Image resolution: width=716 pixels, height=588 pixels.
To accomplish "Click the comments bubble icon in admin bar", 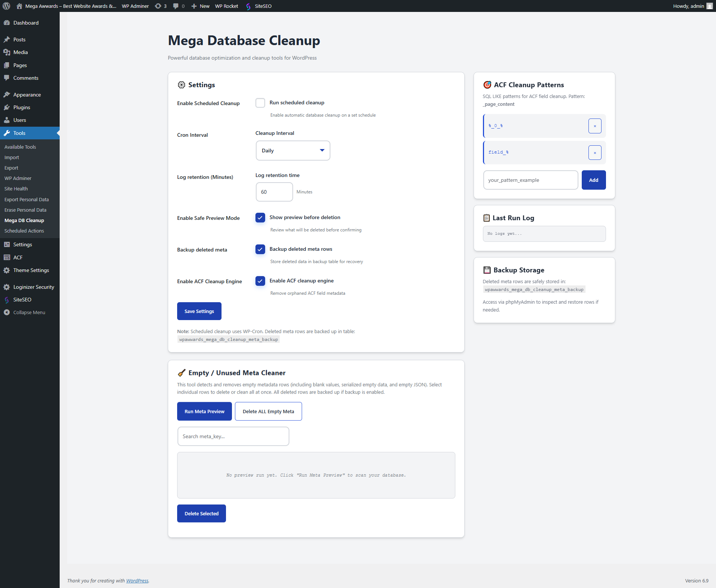I will (x=176, y=6).
